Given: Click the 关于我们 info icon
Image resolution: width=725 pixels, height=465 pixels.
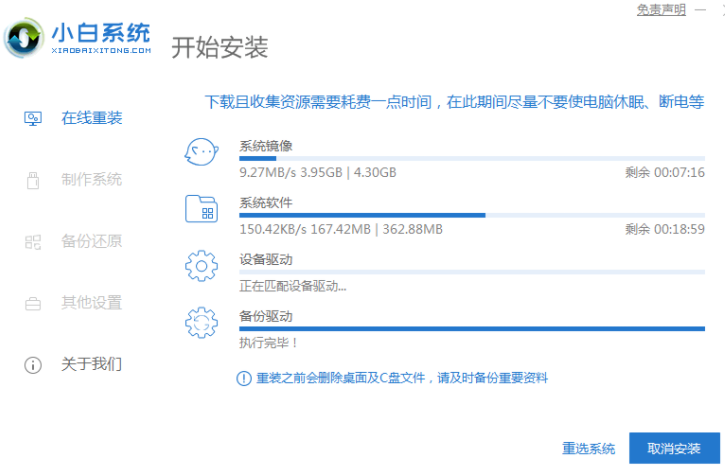Looking at the screenshot, I should (33, 364).
